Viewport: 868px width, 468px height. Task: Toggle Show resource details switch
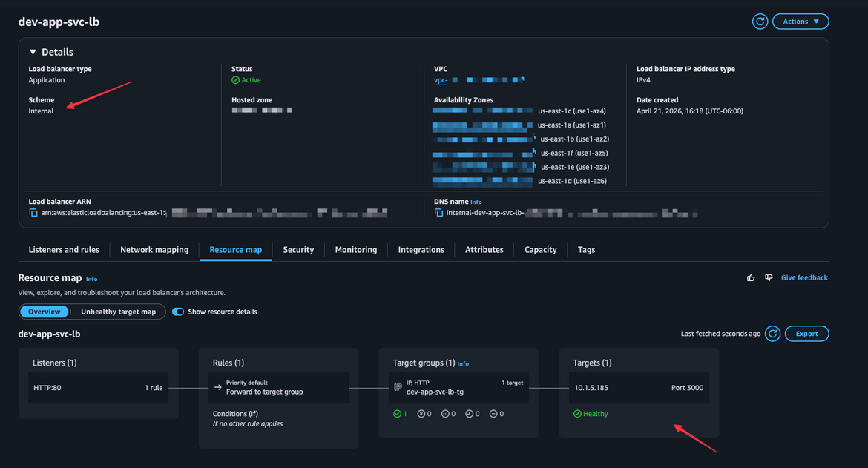click(178, 312)
